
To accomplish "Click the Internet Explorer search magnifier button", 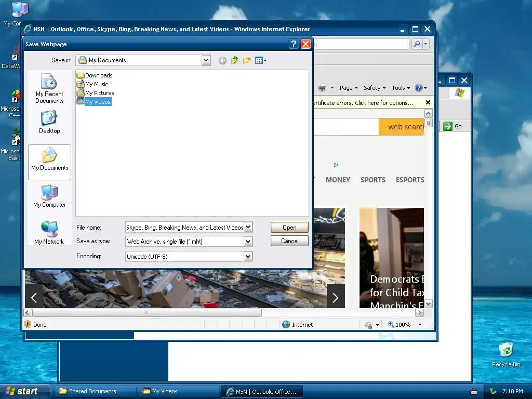I will pos(417,44).
